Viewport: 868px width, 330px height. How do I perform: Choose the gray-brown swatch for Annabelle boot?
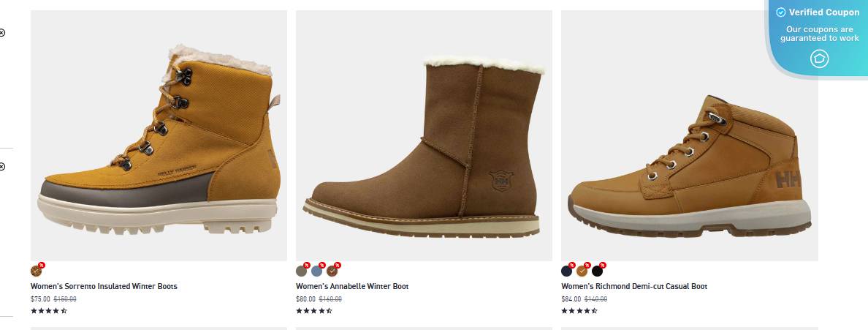(x=301, y=271)
